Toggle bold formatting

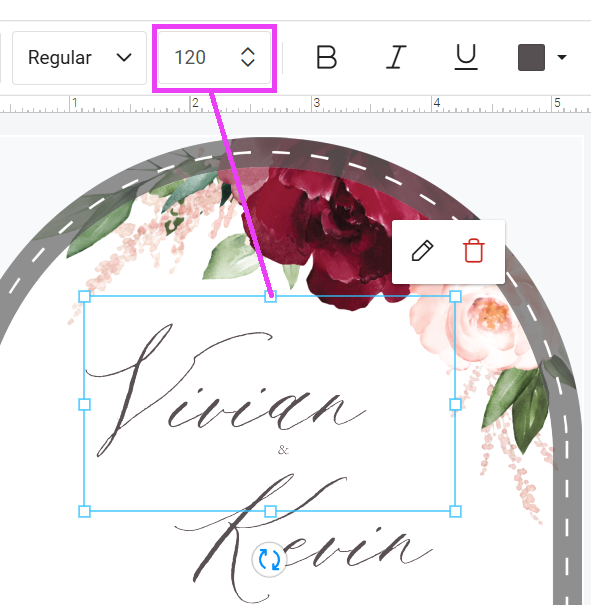[326, 57]
